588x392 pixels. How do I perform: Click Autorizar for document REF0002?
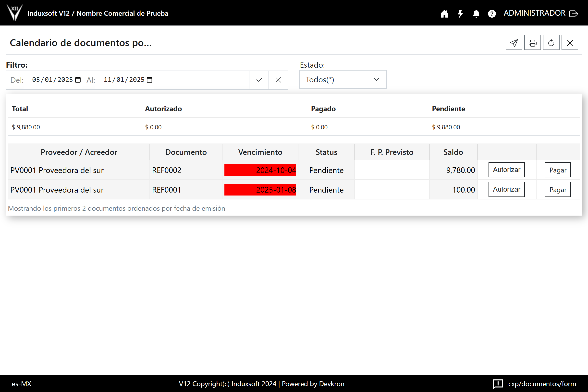tap(506, 170)
